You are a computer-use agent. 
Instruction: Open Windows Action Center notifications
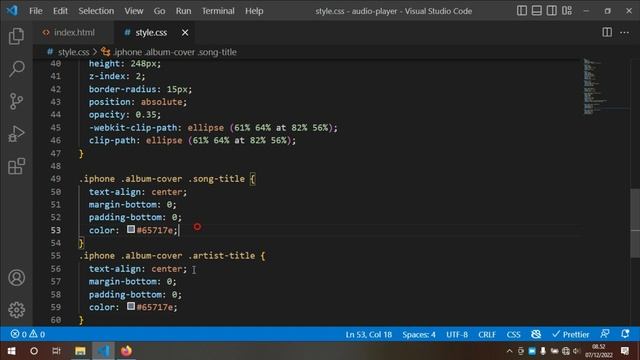pos(625,351)
